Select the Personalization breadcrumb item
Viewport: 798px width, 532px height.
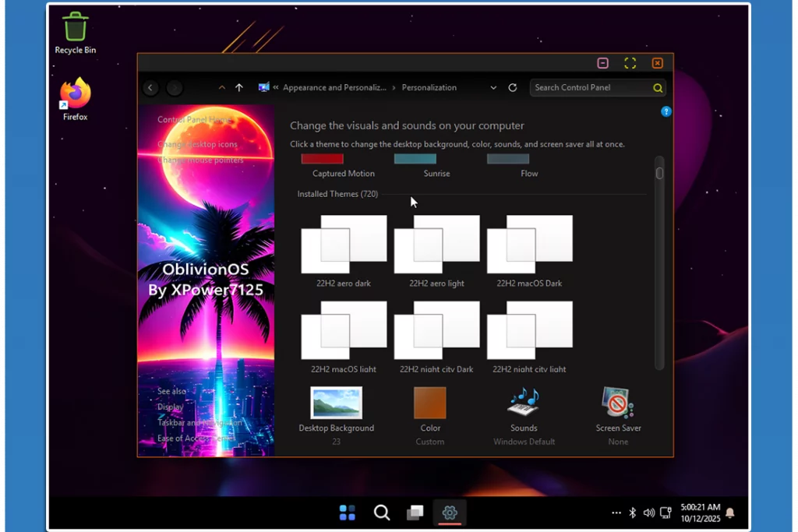429,88
